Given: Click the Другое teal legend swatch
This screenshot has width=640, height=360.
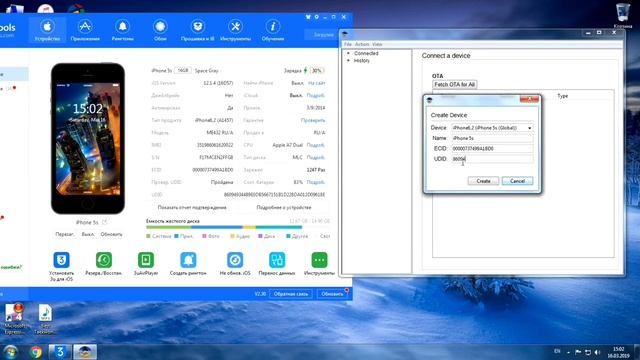Looking at the screenshot, I should point(288,236).
